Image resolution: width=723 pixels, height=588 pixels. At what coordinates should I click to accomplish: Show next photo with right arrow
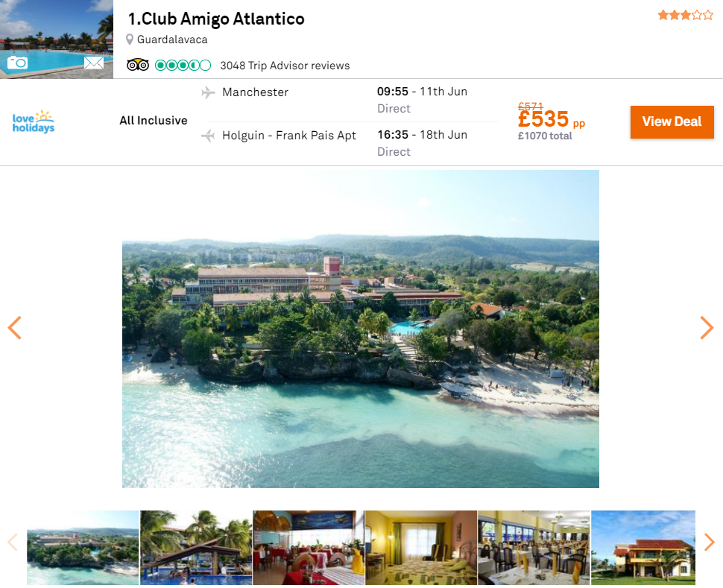point(707,328)
